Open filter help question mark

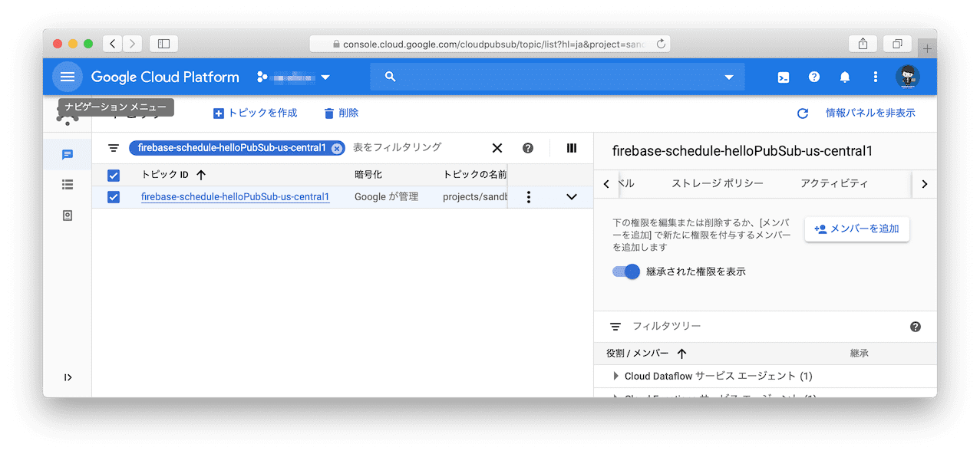pyautogui.click(x=528, y=148)
